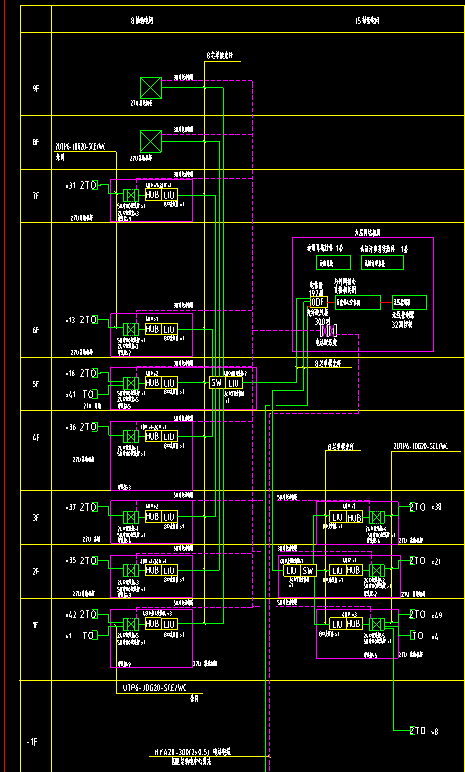Select the SW switch box on 5F
This screenshot has height=772, width=465.
pyautogui.click(x=217, y=383)
